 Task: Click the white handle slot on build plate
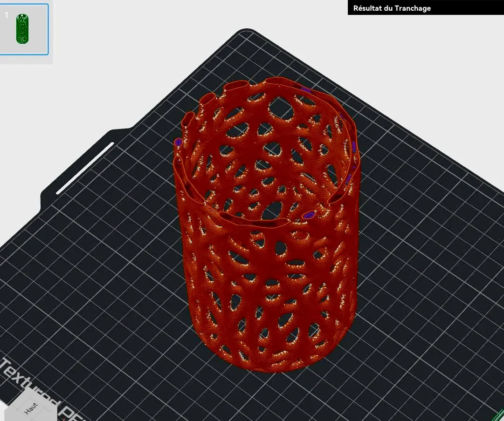(85, 168)
